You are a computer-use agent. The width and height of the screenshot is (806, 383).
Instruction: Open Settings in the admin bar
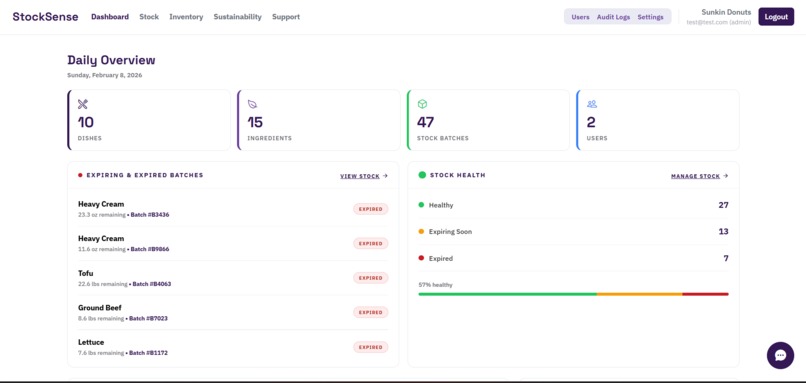click(x=650, y=17)
